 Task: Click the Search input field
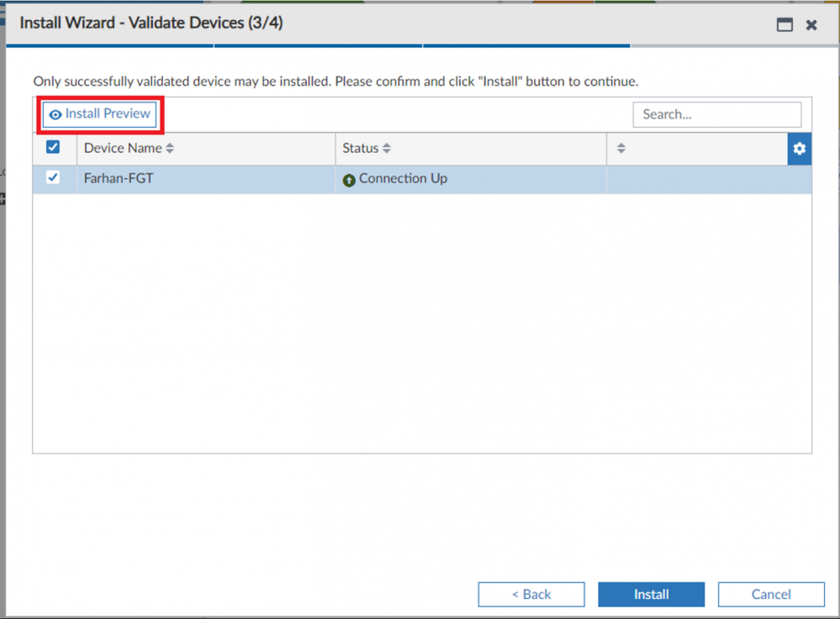point(716,114)
